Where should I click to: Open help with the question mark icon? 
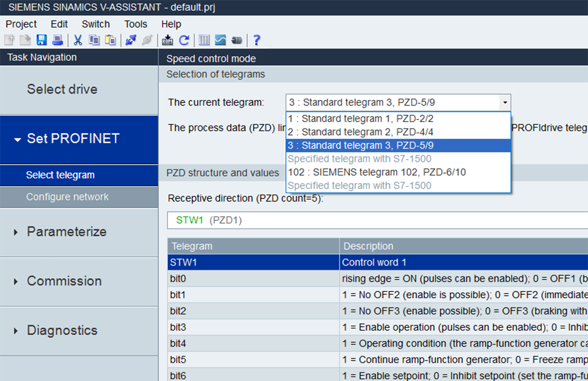pyautogui.click(x=257, y=40)
